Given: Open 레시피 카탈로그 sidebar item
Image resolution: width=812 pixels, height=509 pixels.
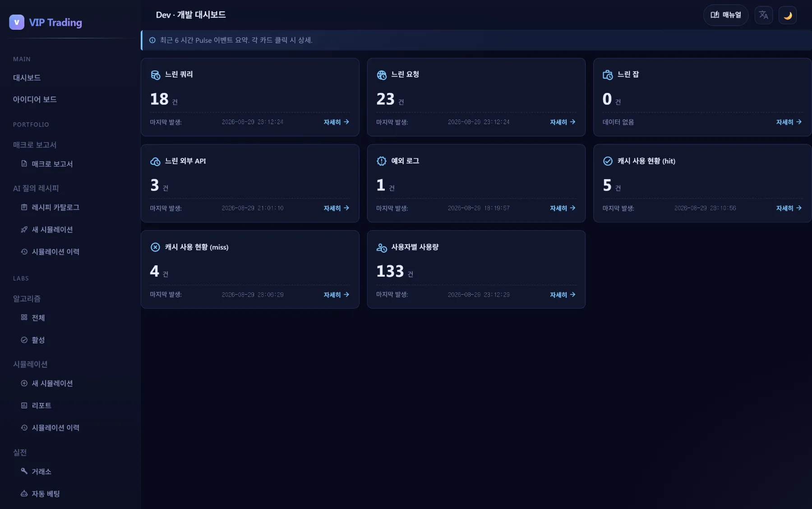Looking at the screenshot, I should pyautogui.click(x=55, y=207).
